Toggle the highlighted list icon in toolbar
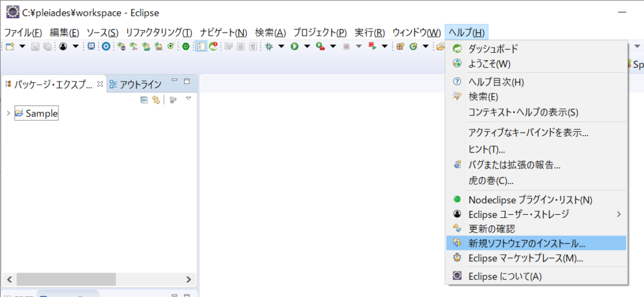 pos(200,46)
